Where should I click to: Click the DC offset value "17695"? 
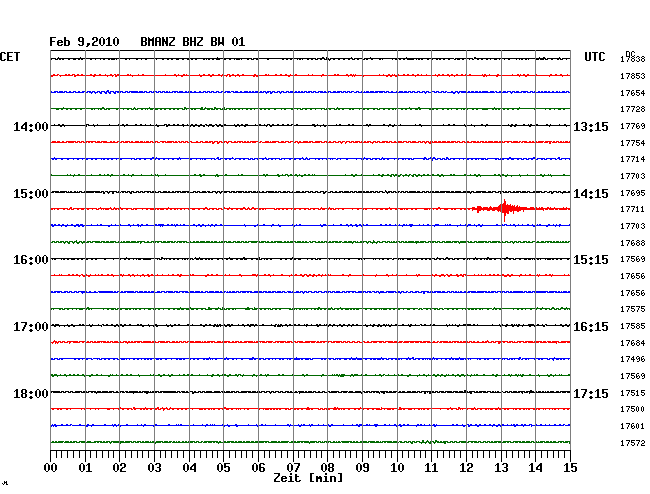click(x=633, y=194)
